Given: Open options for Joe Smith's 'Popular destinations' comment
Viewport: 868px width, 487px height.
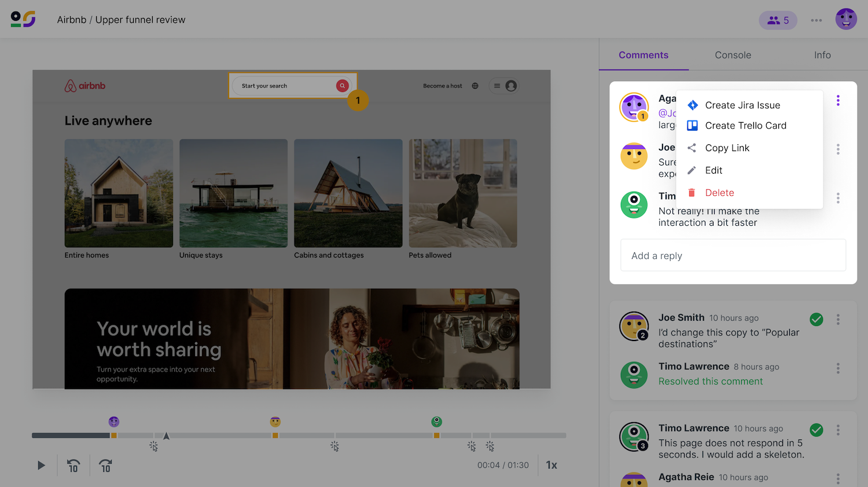Looking at the screenshot, I should (837, 320).
